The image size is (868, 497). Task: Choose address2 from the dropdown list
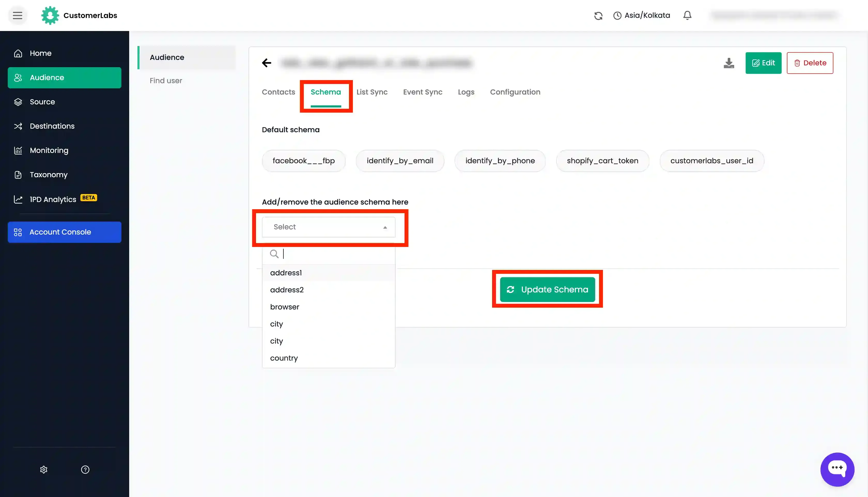328,290
